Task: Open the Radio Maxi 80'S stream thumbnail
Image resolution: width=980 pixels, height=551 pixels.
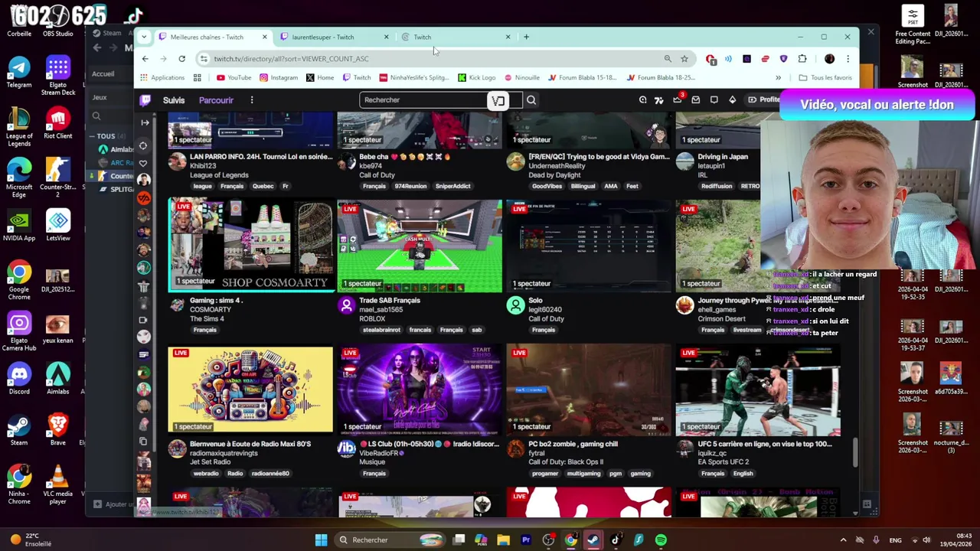Action: click(x=251, y=390)
